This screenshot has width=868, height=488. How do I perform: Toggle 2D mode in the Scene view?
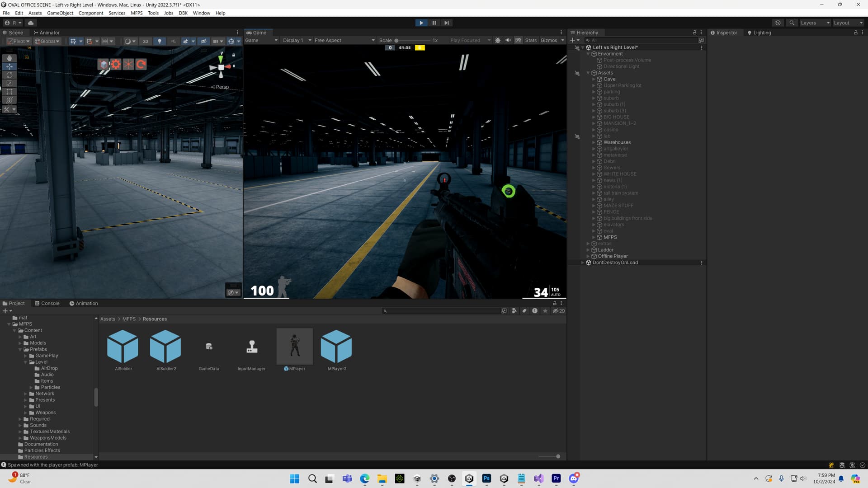pyautogui.click(x=146, y=41)
